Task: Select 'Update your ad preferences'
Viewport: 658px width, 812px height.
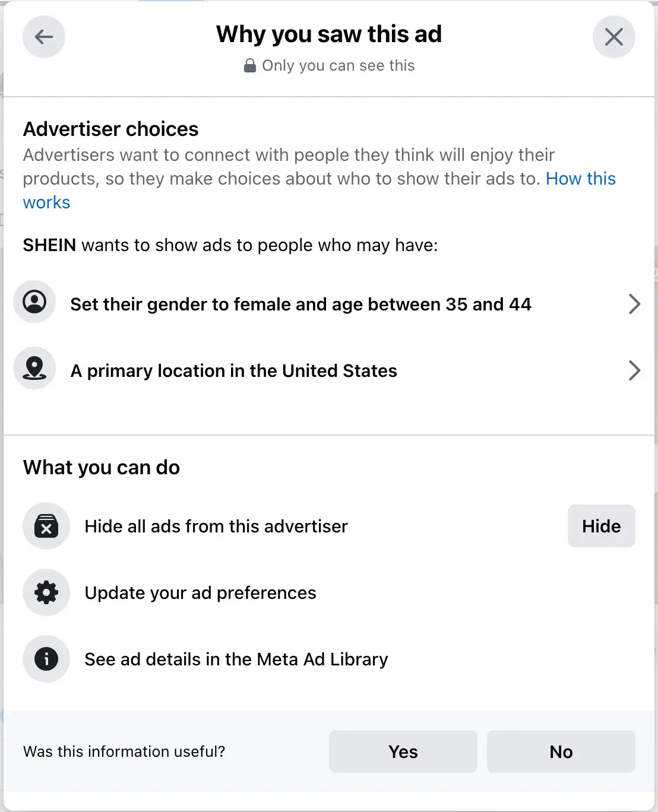Action: [200, 593]
